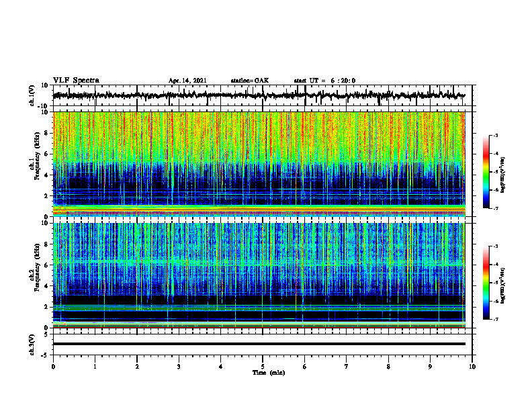Click time-axis tick label "0"
Screen dimensions: 532x411
[53, 367]
